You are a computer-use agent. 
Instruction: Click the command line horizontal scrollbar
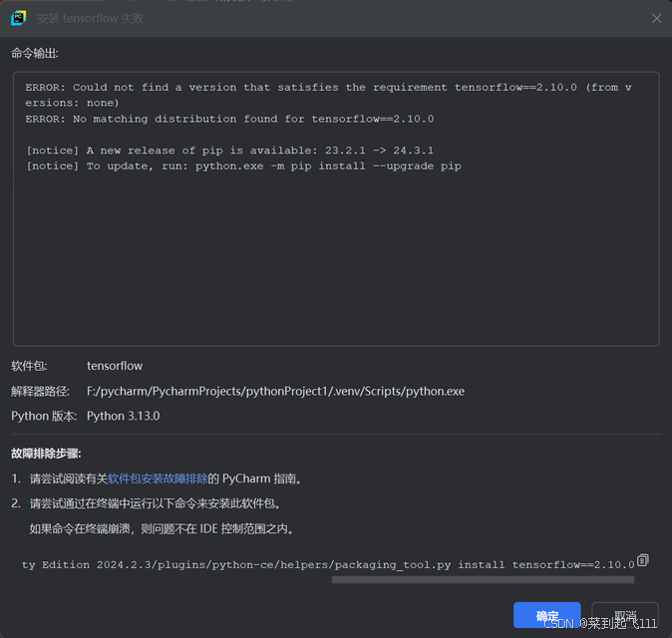tap(483, 580)
